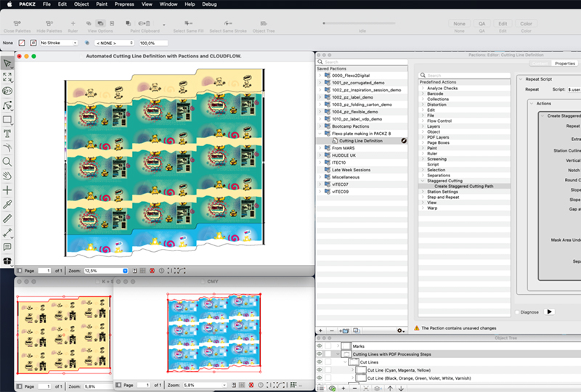Move object up with arrow in Object Tree

(x=390, y=388)
